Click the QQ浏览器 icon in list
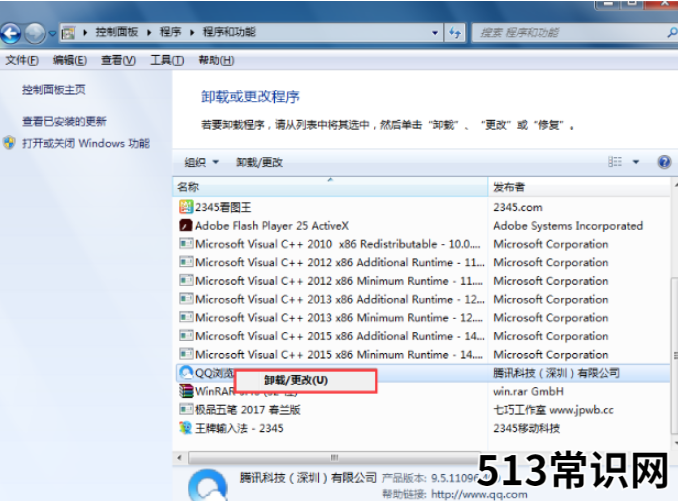The height and width of the screenshot is (501, 678). click(186, 373)
